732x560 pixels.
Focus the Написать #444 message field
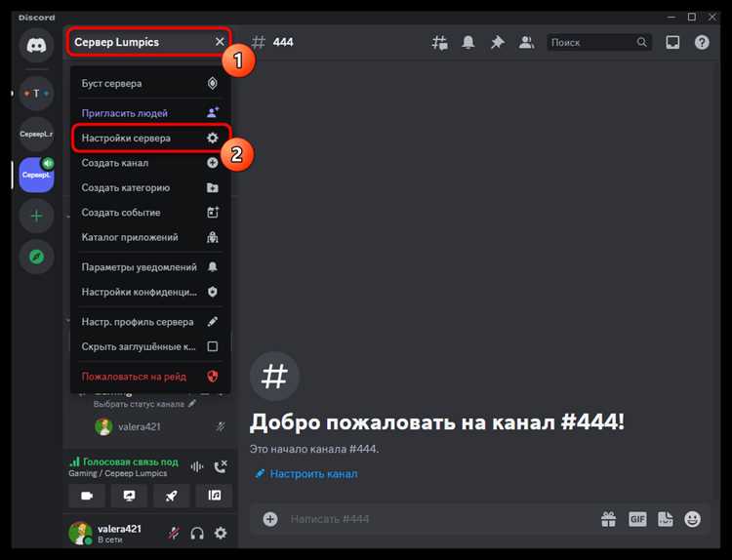(x=439, y=519)
